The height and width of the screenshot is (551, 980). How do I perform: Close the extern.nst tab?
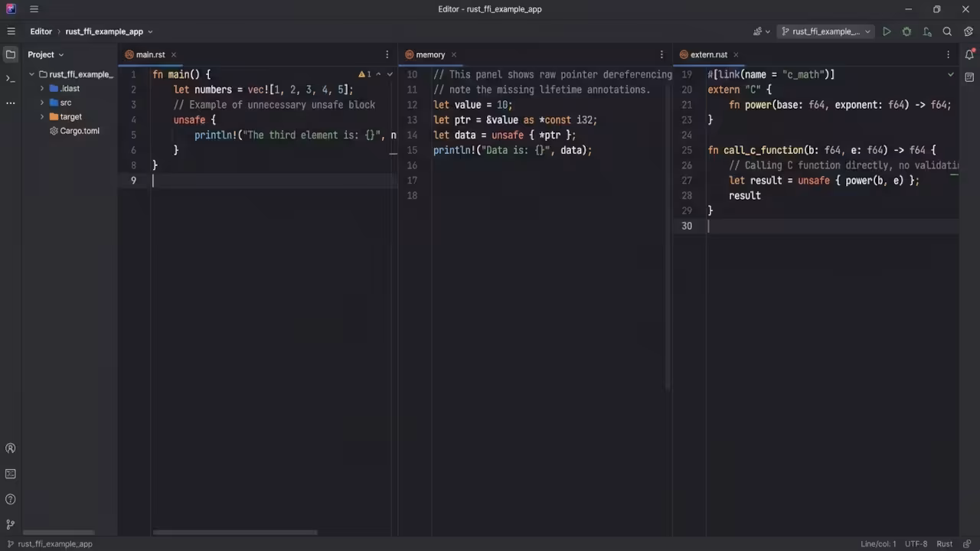click(736, 54)
